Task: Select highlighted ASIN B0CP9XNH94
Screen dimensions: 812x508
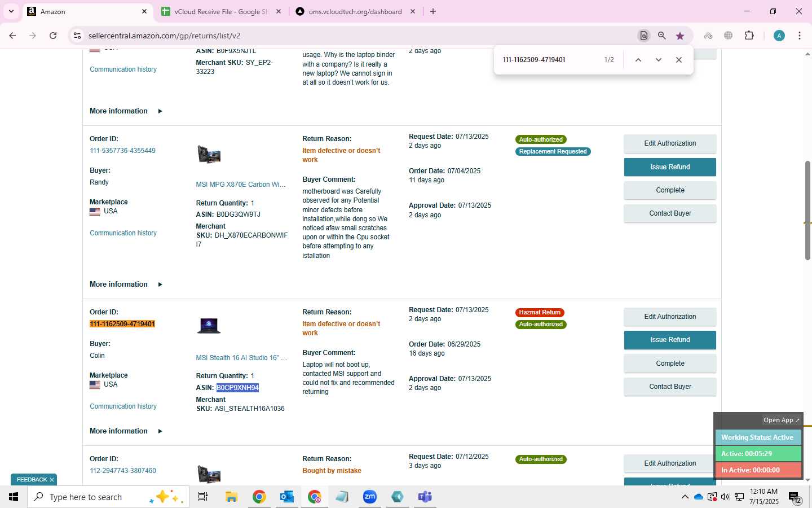Action: click(237, 388)
